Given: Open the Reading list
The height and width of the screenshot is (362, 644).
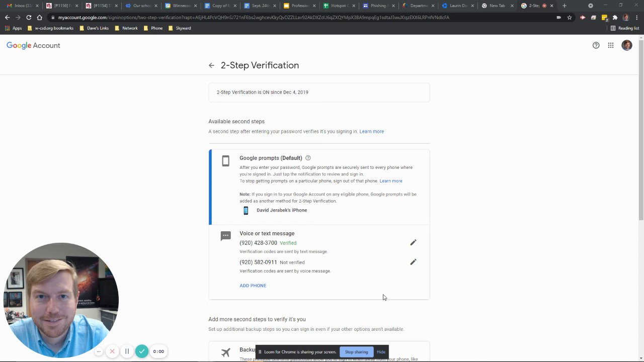Looking at the screenshot, I should (x=624, y=28).
